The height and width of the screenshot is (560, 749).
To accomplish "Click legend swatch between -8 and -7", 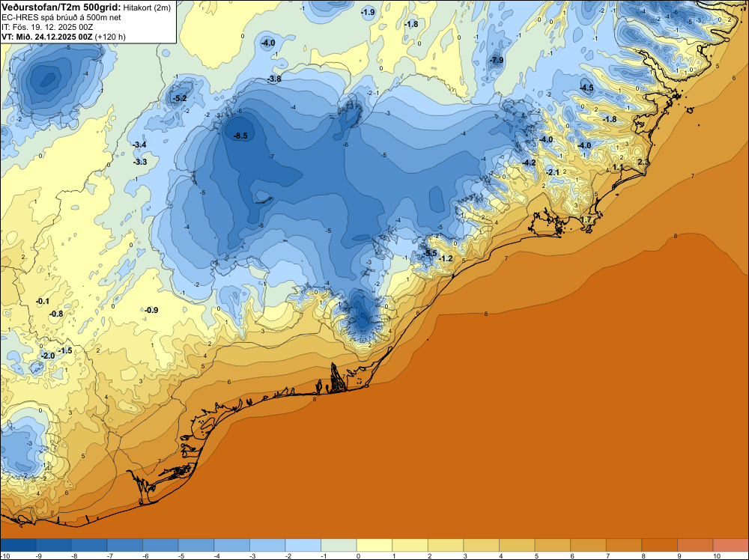I will click(x=89, y=545).
